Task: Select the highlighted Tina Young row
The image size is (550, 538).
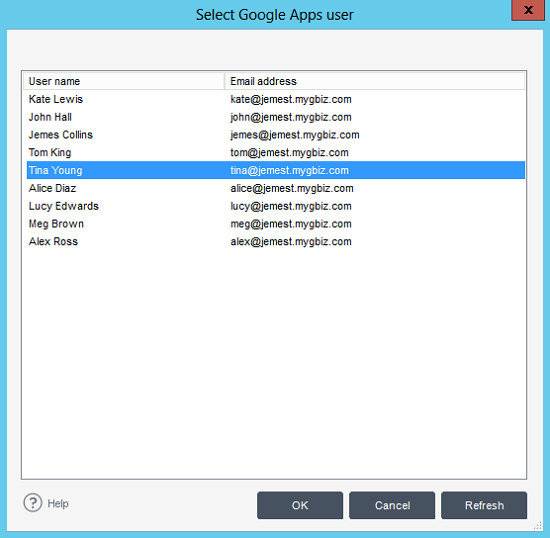Action: (x=276, y=170)
